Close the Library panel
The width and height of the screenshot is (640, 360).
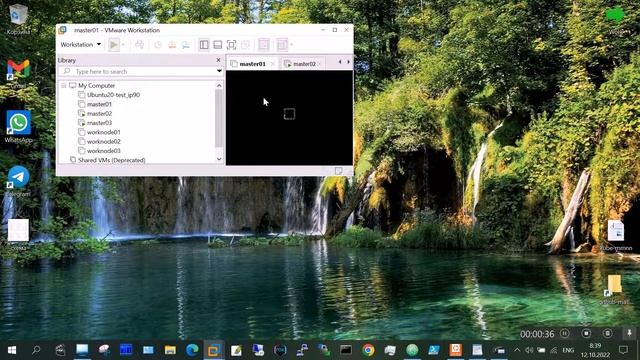coord(218,60)
